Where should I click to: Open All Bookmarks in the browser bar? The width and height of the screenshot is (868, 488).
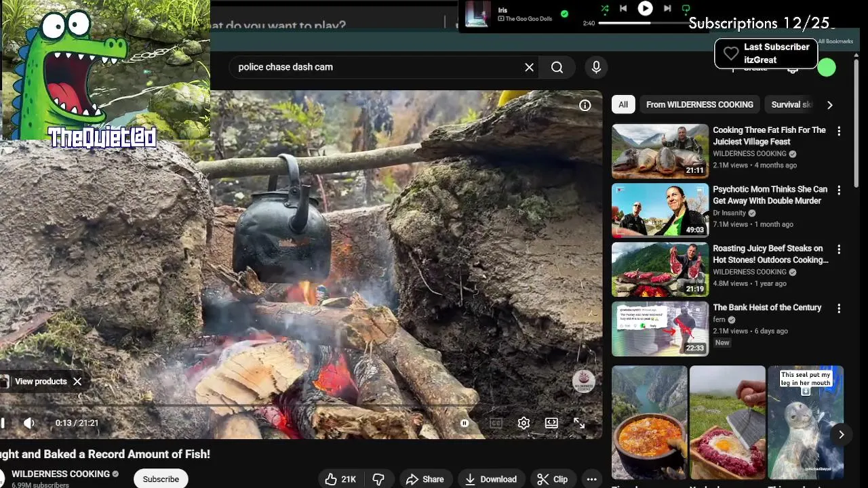coord(835,41)
